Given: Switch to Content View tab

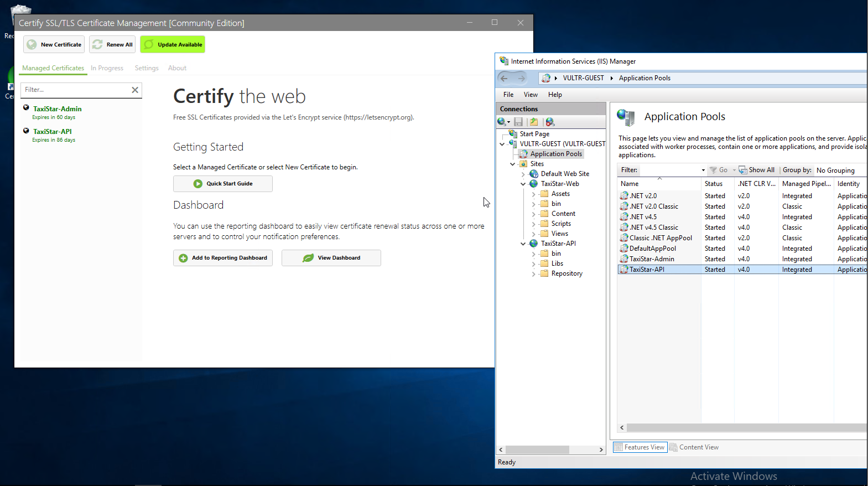Looking at the screenshot, I should tap(694, 447).
